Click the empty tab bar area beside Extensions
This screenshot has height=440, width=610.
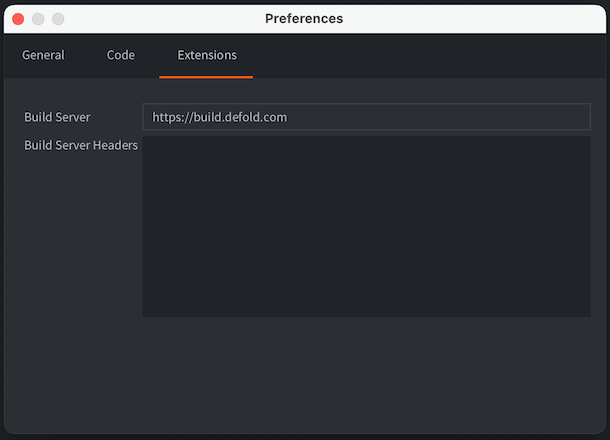(428, 55)
